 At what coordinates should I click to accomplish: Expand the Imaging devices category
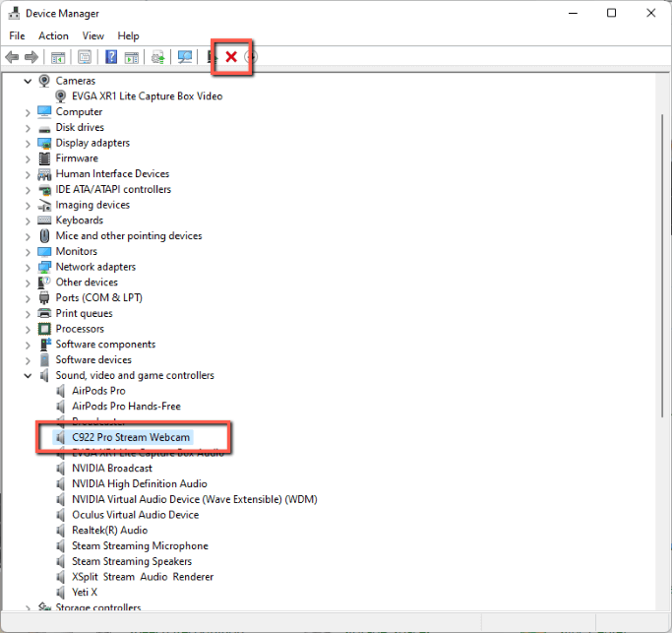(x=28, y=206)
